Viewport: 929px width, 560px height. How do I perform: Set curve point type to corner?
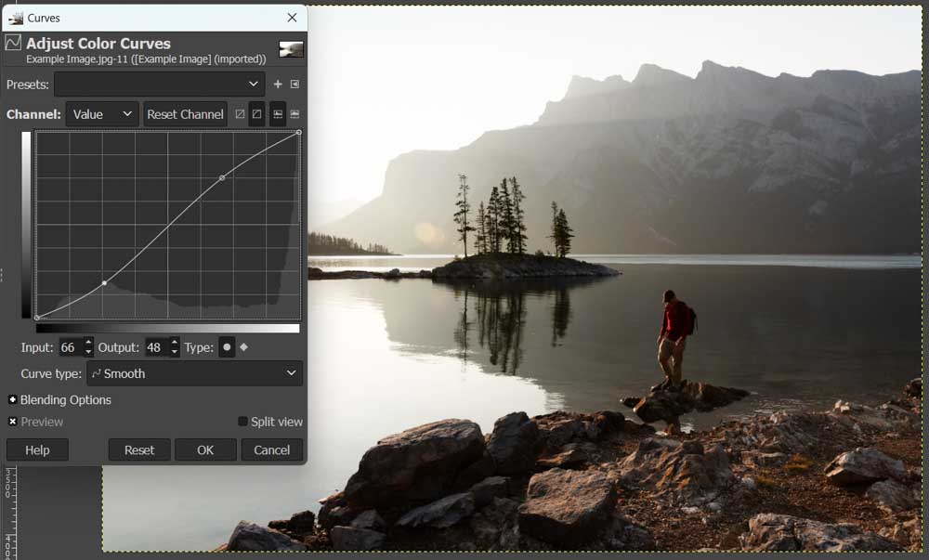coord(243,347)
